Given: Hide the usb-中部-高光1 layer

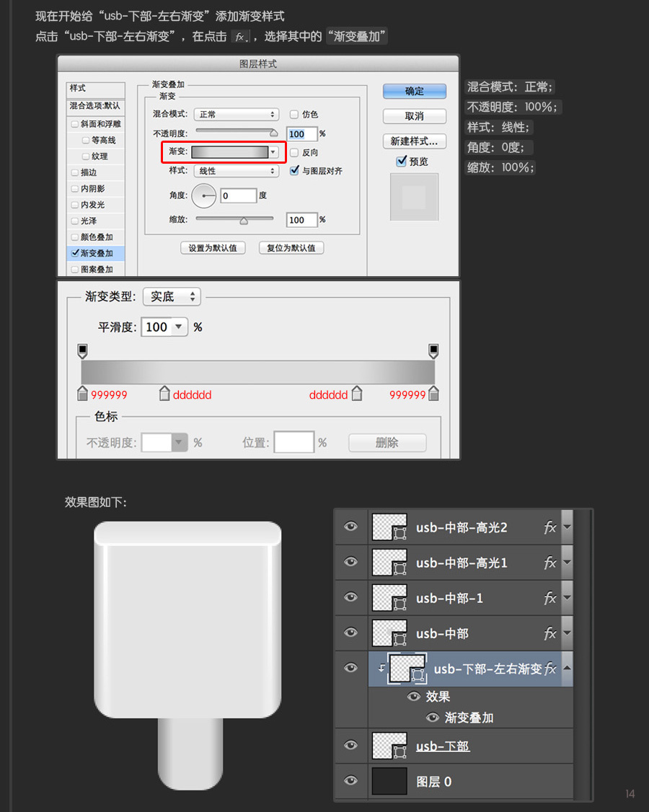Looking at the screenshot, I should (x=350, y=562).
